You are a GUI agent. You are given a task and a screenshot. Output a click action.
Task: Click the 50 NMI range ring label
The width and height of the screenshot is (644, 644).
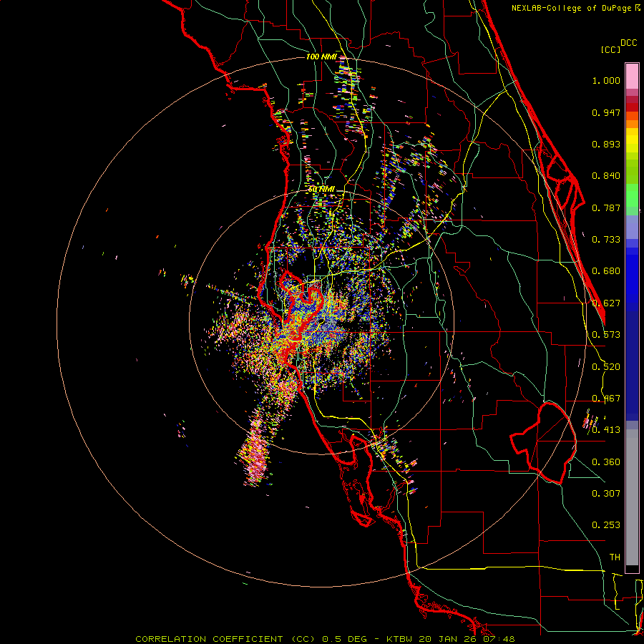click(321, 189)
